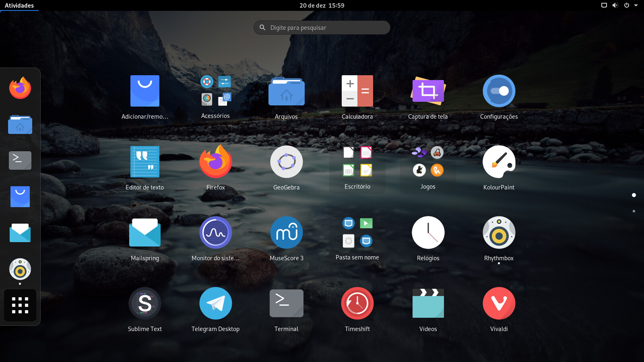Launch Timeshift backup tool
This screenshot has height=362, width=644.
357,304
